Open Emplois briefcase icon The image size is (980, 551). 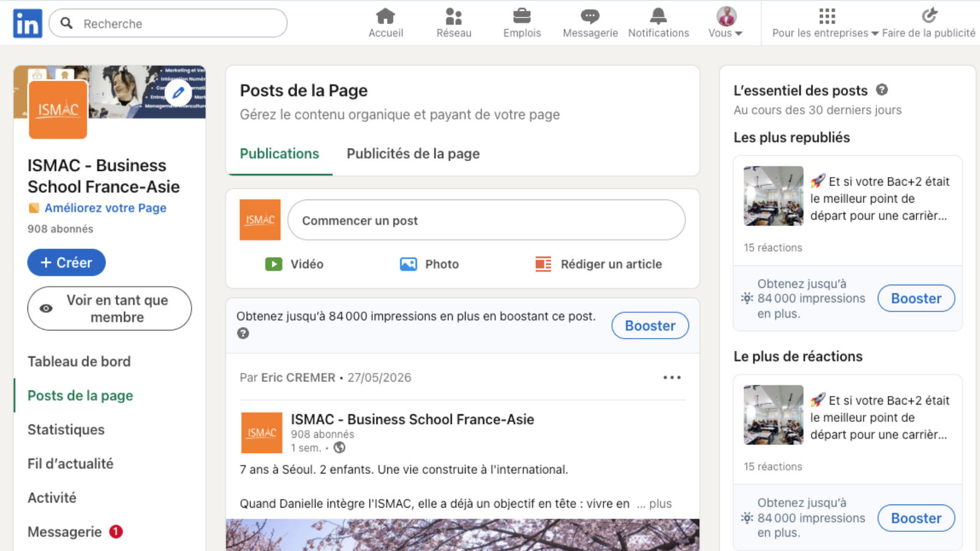point(522,15)
